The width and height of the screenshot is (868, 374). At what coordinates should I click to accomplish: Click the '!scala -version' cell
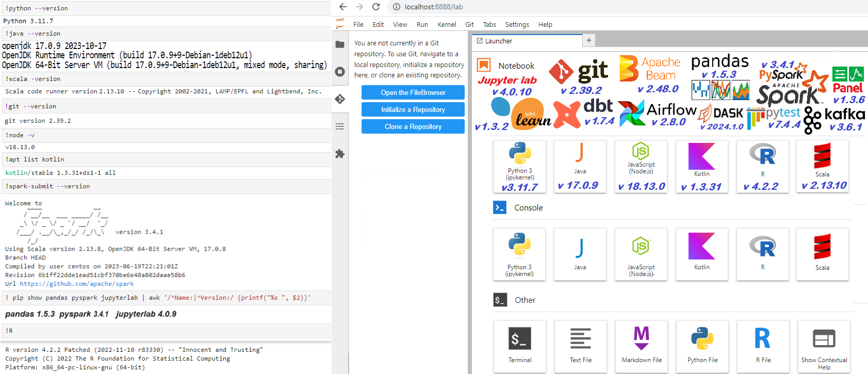[x=166, y=79]
